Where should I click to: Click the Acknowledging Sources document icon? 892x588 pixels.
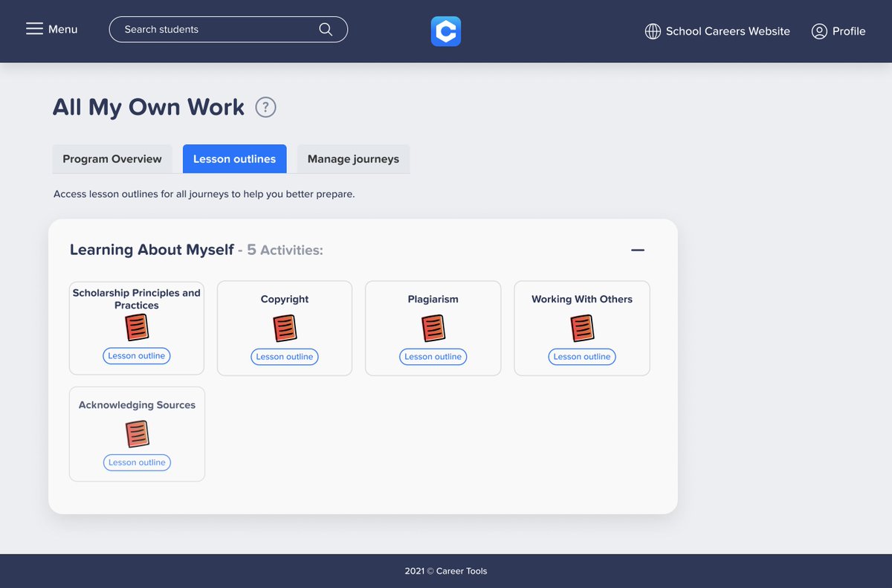click(137, 434)
